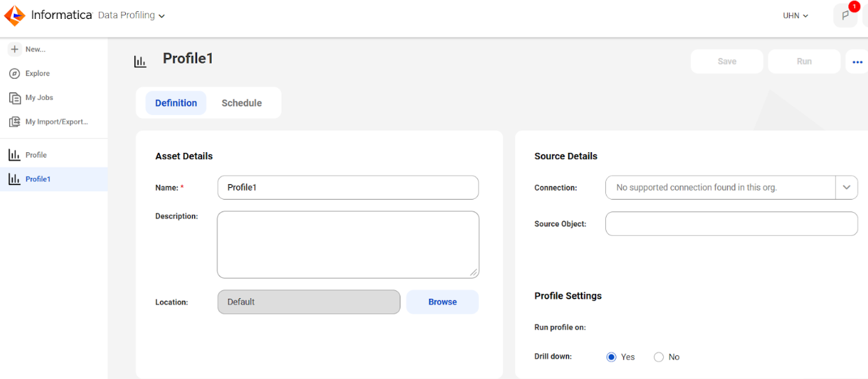Open the My Import/Export icon

(14, 121)
